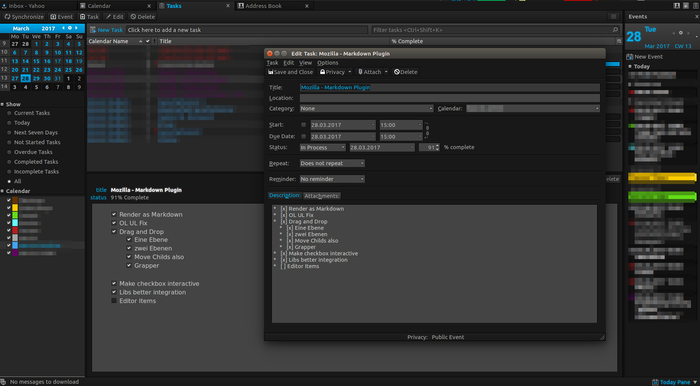Click Delete in Edit Task toolbar
Screen dimensions: 700x386
coord(405,72)
